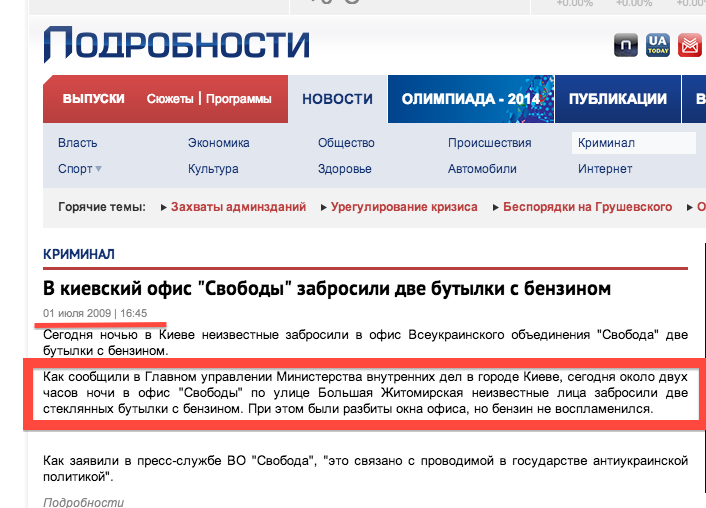Click the Криминал section heading
The width and height of the screenshot is (706, 508).
pos(79,254)
